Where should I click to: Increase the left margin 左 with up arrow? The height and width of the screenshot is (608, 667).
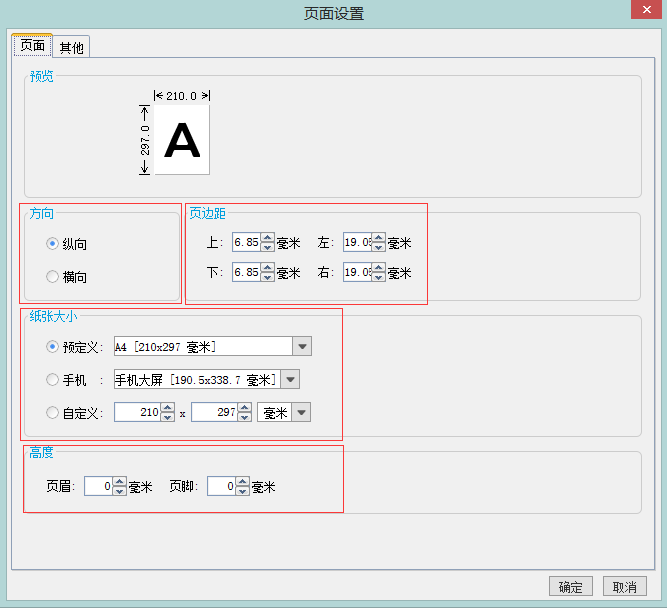(x=379, y=237)
